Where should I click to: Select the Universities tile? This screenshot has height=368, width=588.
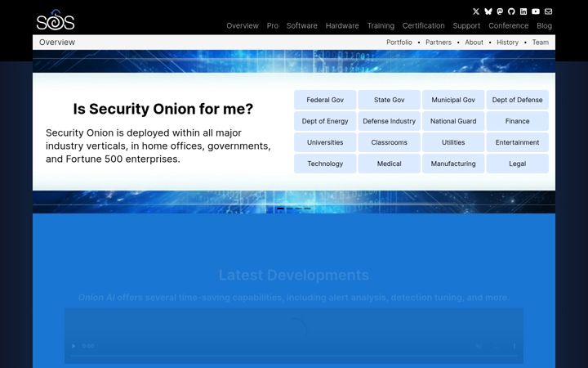(x=325, y=142)
